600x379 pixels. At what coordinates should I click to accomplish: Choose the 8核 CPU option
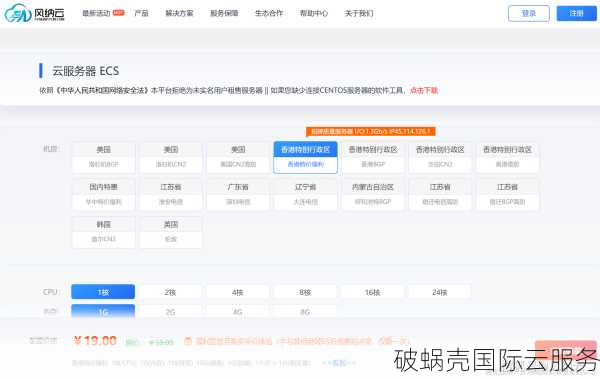[305, 292]
